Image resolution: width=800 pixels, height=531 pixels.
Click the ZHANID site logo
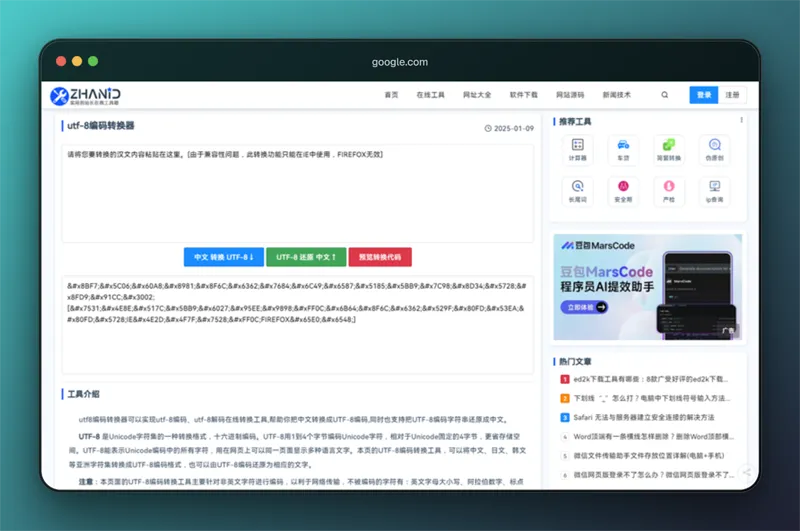pos(86,95)
